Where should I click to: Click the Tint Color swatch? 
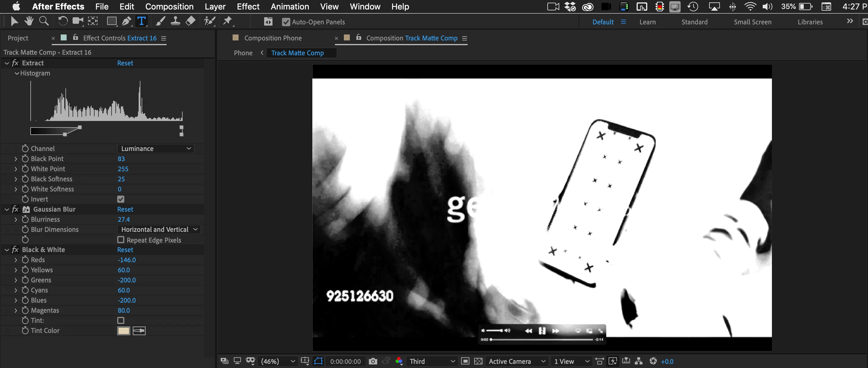[x=123, y=331]
